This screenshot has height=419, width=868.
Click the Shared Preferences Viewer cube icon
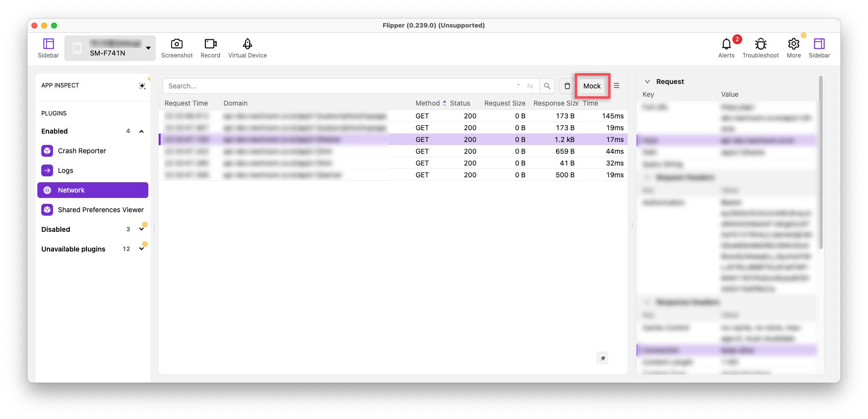pos(47,210)
